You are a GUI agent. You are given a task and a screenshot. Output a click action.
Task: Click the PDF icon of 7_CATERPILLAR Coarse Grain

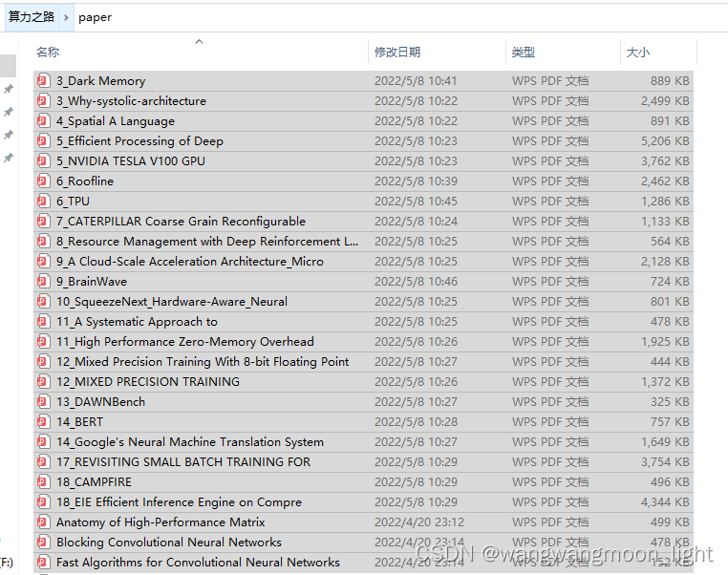(x=43, y=221)
